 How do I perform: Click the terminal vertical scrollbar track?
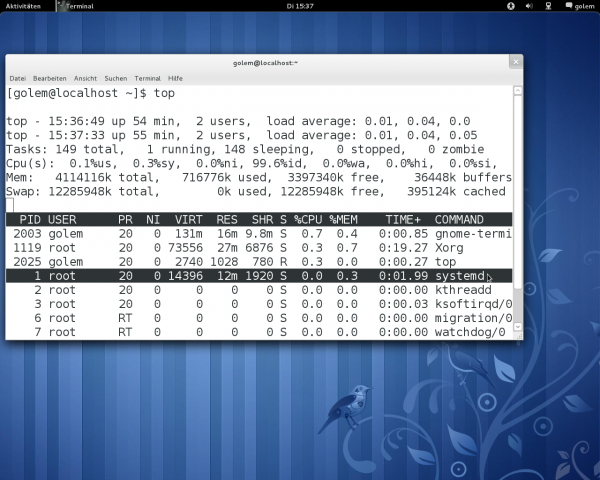point(517,200)
